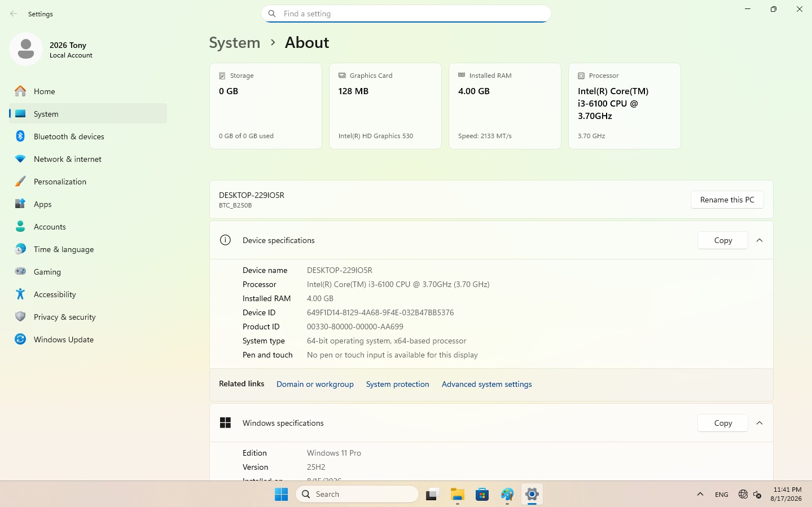
Task: Select System in the settings sidebar
Action: 88,113
